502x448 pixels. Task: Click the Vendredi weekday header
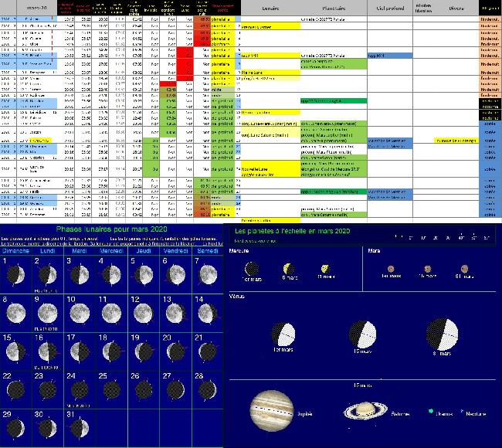point(176,251)
